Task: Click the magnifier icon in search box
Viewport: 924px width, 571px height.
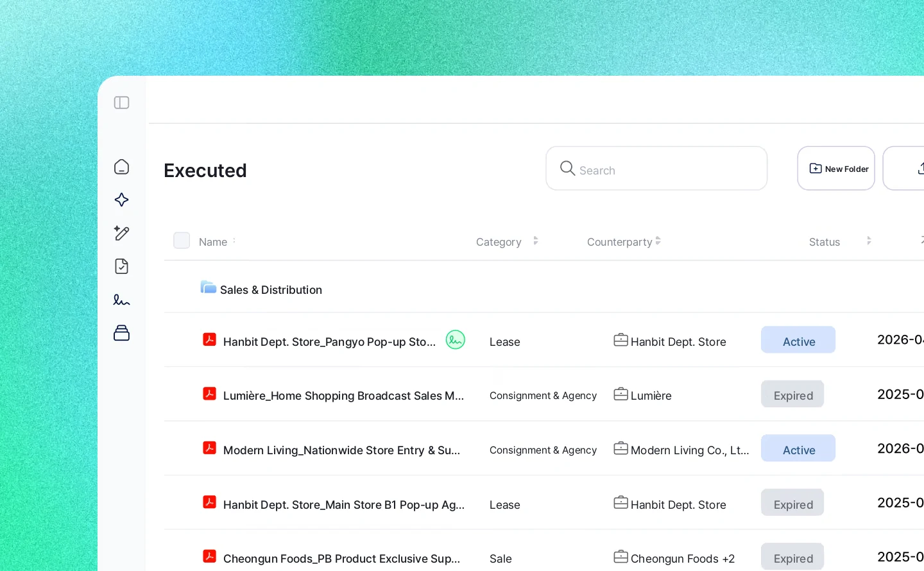Action: (x=567, y=168)
